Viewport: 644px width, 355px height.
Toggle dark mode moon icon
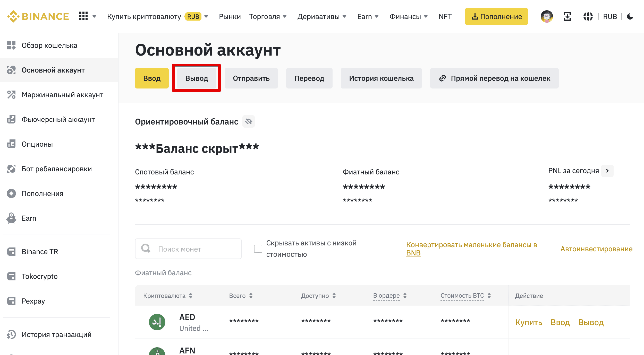click(x=630, y=16)
